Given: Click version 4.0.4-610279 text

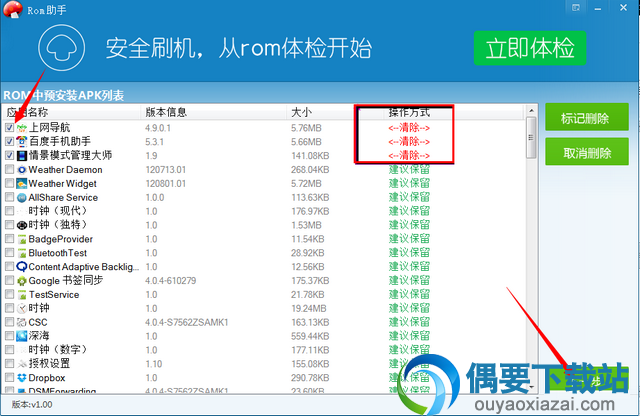Looking at the screenshot, I should pos(171,281).
